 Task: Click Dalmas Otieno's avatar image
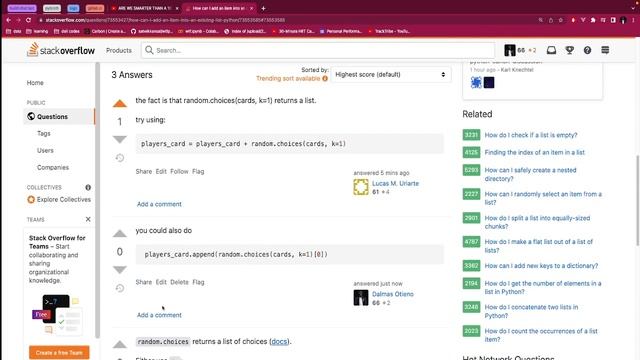pos(361,298)
